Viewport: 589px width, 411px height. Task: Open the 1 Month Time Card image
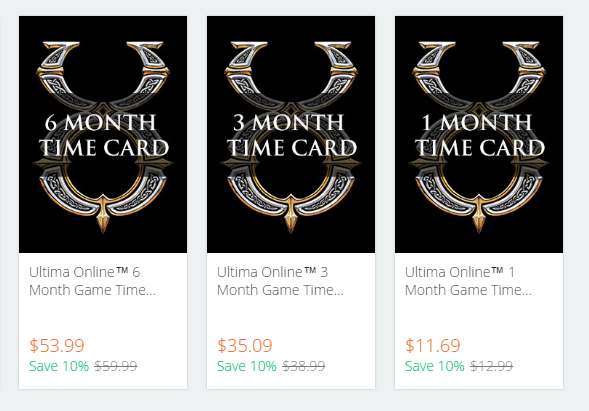click(x=479, y=134)
